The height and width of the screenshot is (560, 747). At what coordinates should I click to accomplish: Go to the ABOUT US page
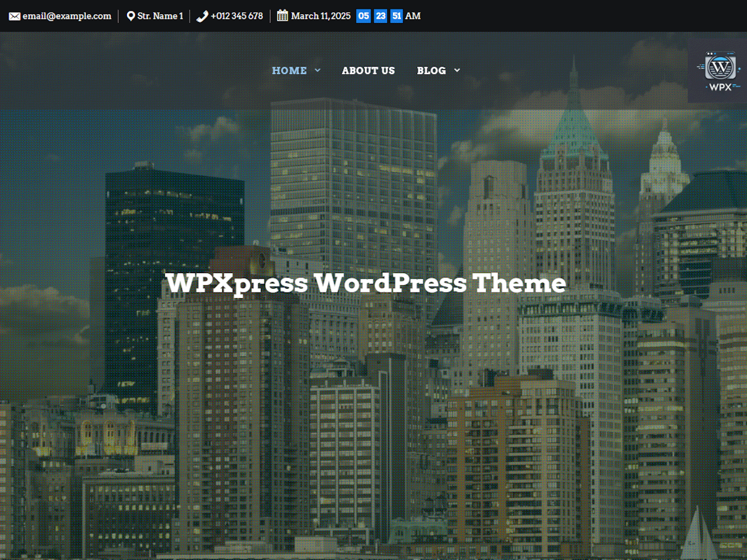368,70
